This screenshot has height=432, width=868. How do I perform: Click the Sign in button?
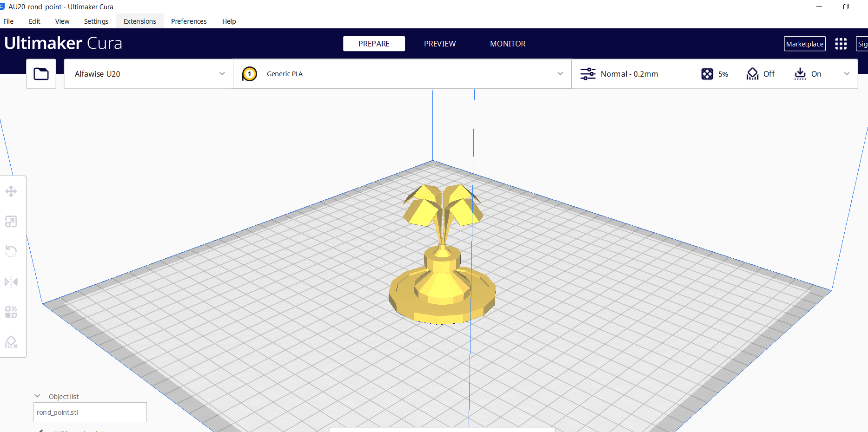(862, 44)
